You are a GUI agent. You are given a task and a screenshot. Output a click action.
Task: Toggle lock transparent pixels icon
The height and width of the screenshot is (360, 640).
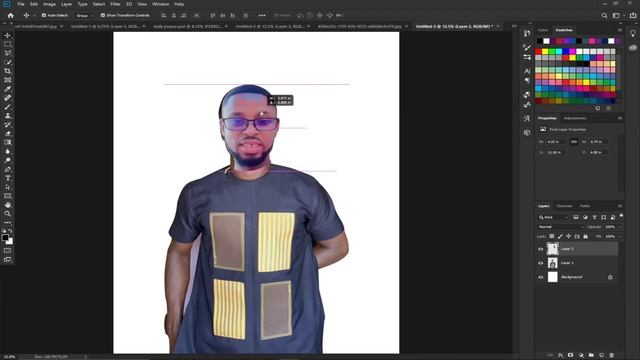552,236
